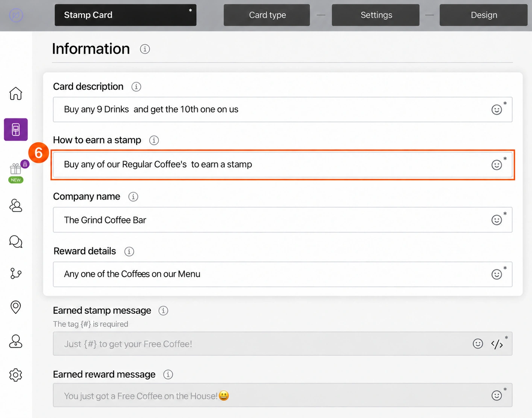Switch to the Card type tab

[267, 15]
